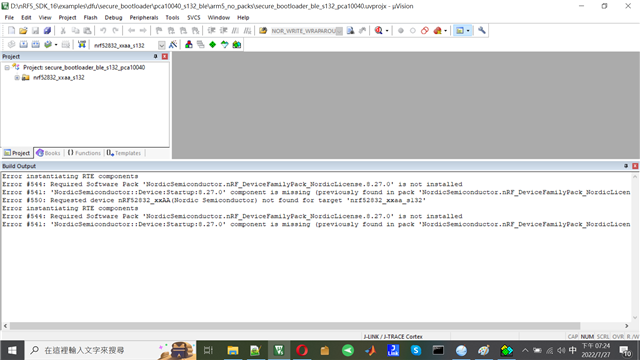Click the Build Output horizontal scrollbar
This screenshot has height=360, width=640.
pyautogui.click(x=316, y=326)
